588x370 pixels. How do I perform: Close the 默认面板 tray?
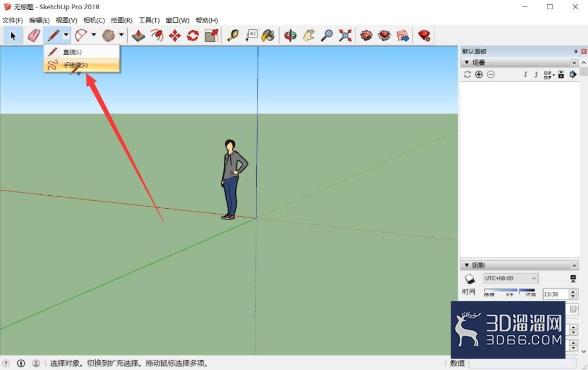584,51
